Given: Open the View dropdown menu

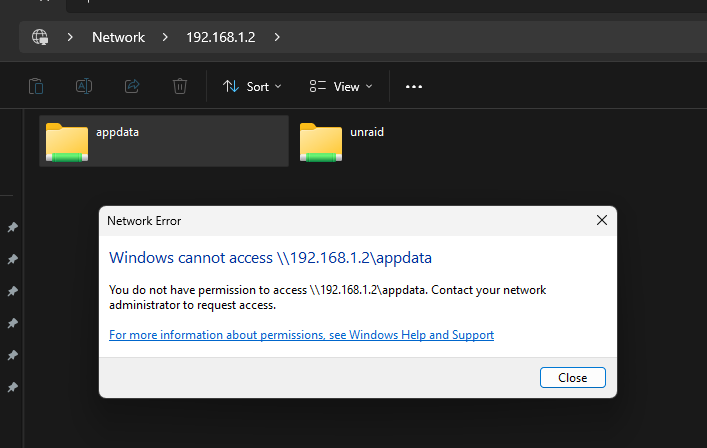Looking at the screenshot, I should [x=341, y=86].
